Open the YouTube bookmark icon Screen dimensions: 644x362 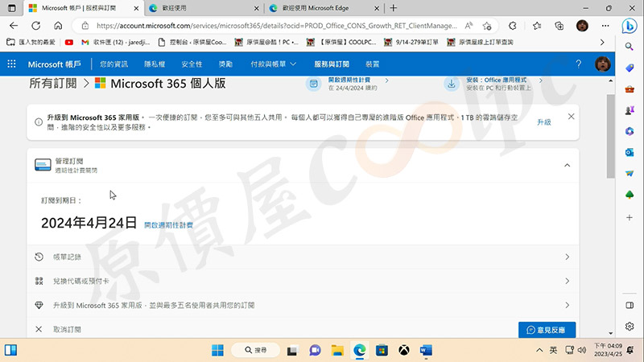69,43
